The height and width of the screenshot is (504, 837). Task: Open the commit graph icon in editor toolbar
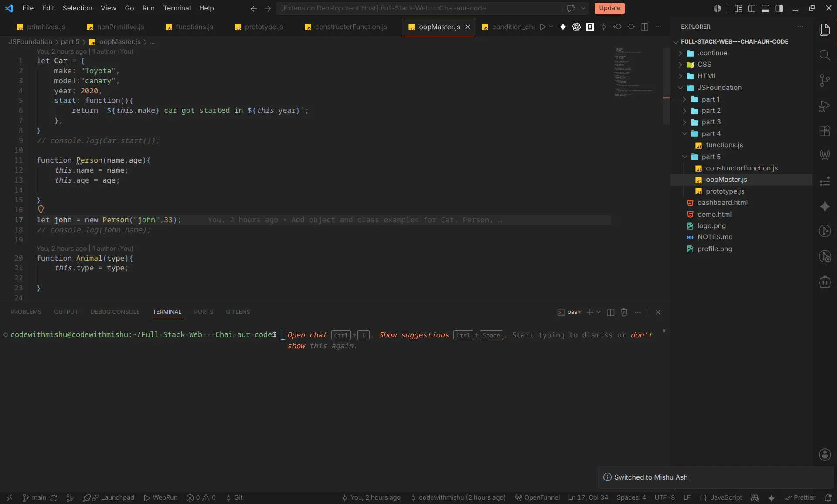coord(604,27)
